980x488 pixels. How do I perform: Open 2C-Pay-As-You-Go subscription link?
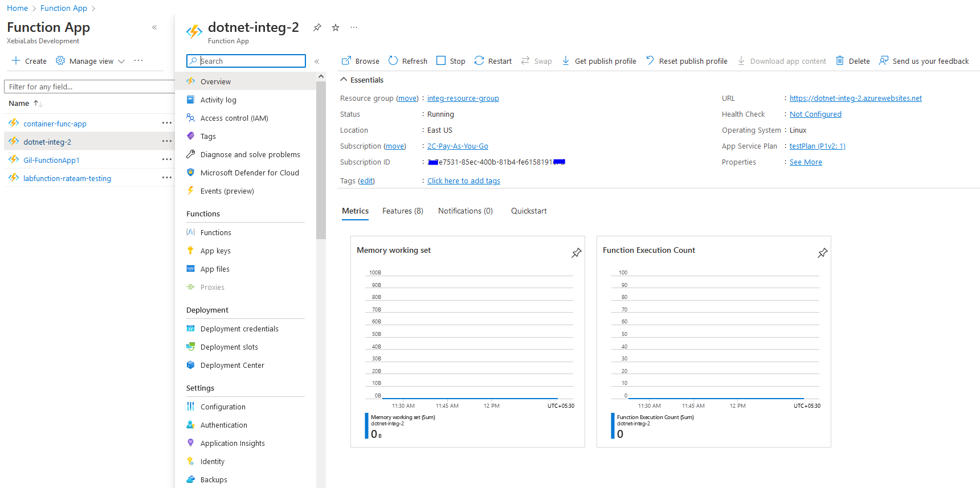click(458, 146)
